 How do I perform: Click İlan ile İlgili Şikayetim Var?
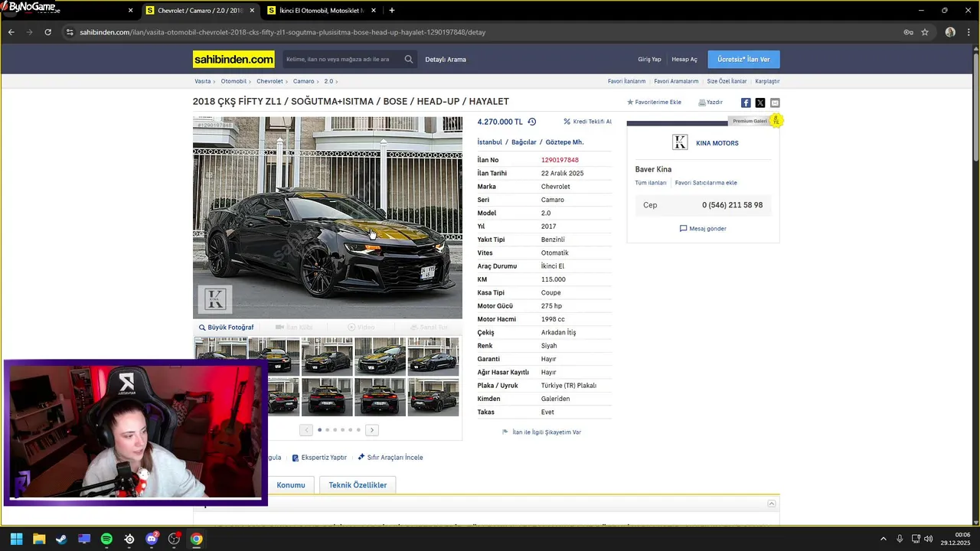pos(541,432)
